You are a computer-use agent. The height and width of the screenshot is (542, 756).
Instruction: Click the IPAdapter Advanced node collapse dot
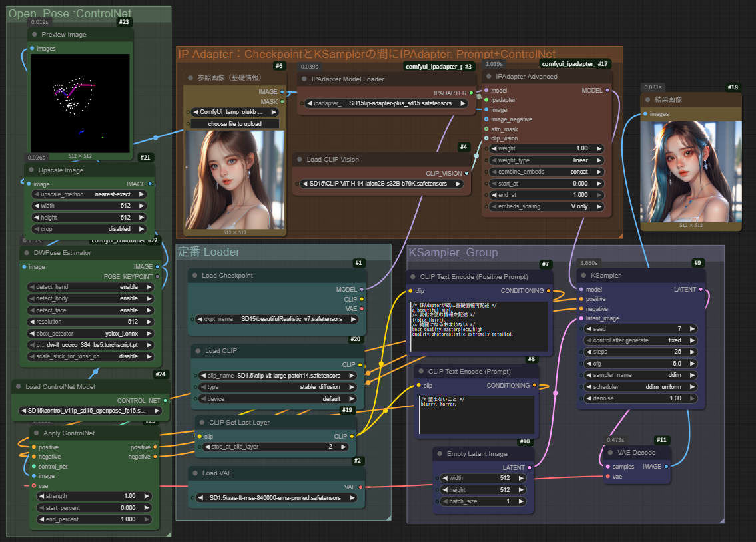point(488,77)
